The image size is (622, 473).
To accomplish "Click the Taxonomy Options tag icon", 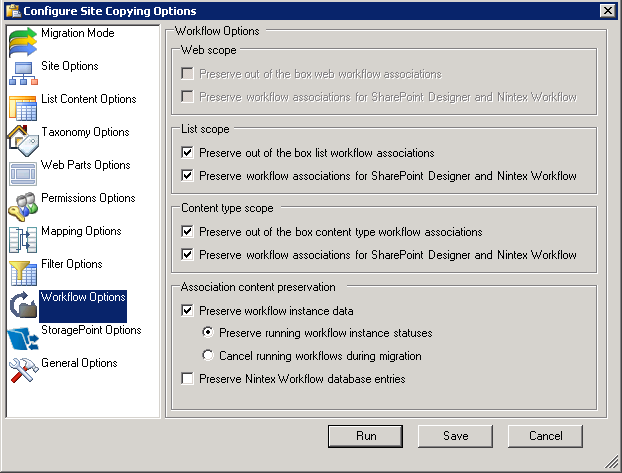I will click(x=23, y=140).
